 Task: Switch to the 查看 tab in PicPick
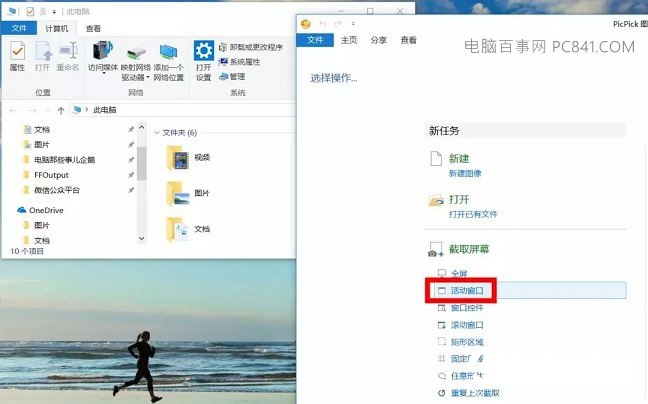(x=408, y=40)
